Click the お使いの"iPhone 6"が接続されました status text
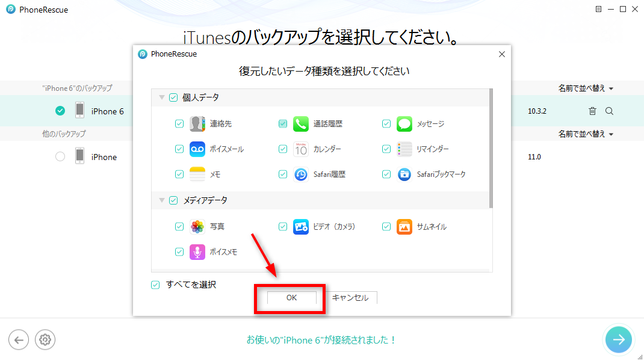The height and width of the screenshot is (361, 644). pos(321,340)
